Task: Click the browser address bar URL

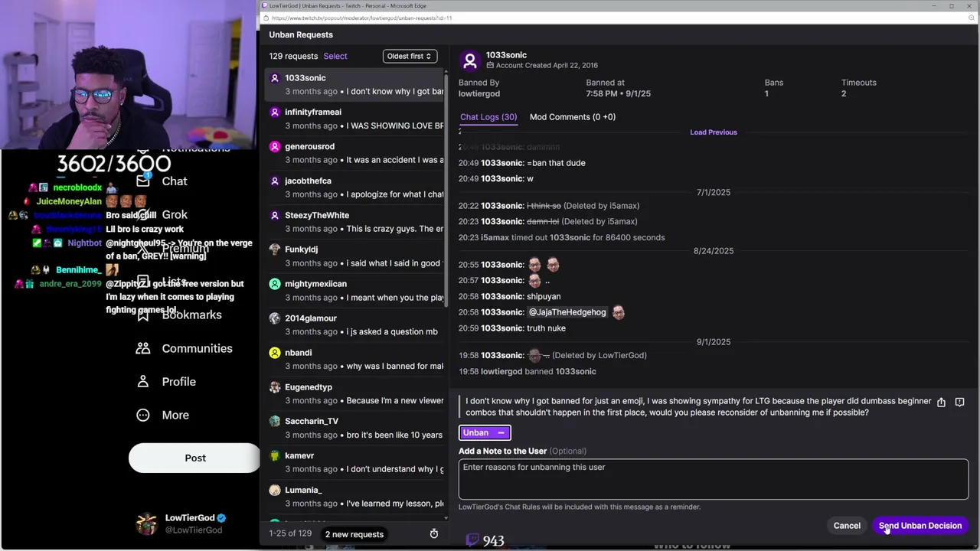Action: pyautogui.click(x=361, y=18)
